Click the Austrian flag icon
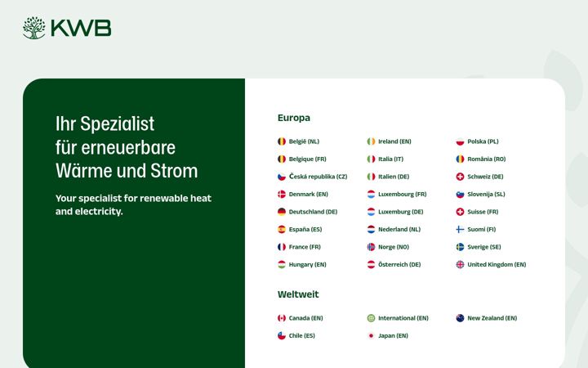 pyautogui.click(x=371, y=265)
